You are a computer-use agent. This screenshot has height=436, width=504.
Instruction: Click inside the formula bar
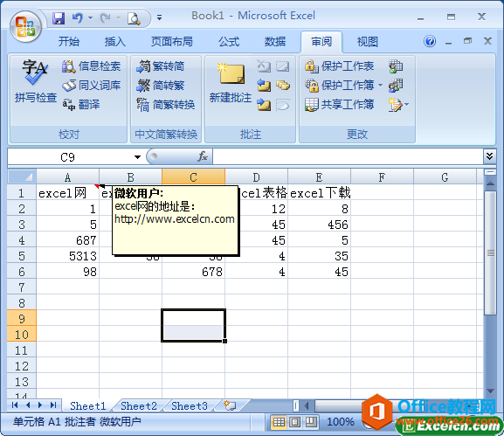pos(348,157)
